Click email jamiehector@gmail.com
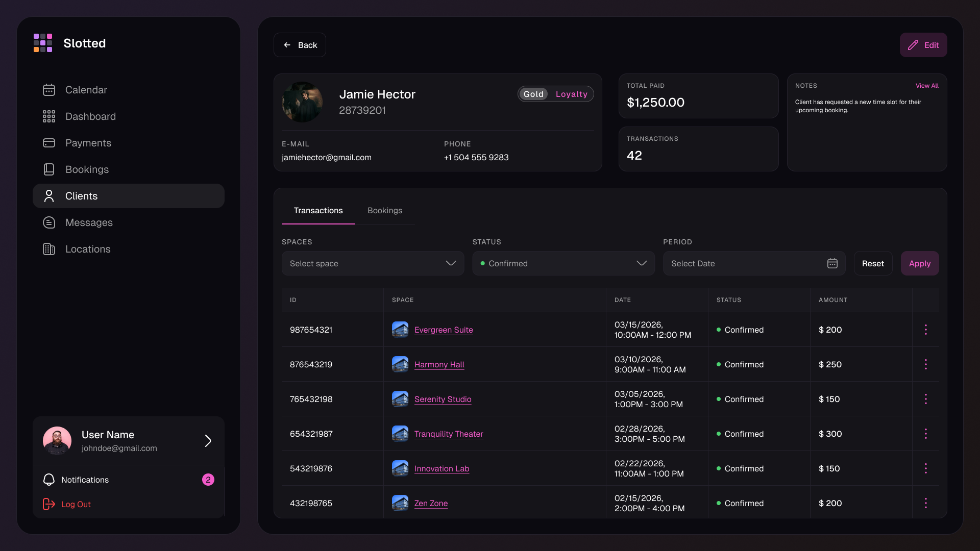The height and width of the screenshot is (551, 980). pos(327,157)
